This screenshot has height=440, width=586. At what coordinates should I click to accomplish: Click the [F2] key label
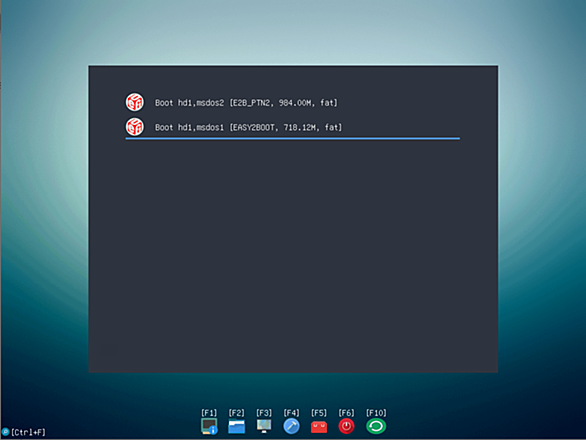[x=237, y=413]
